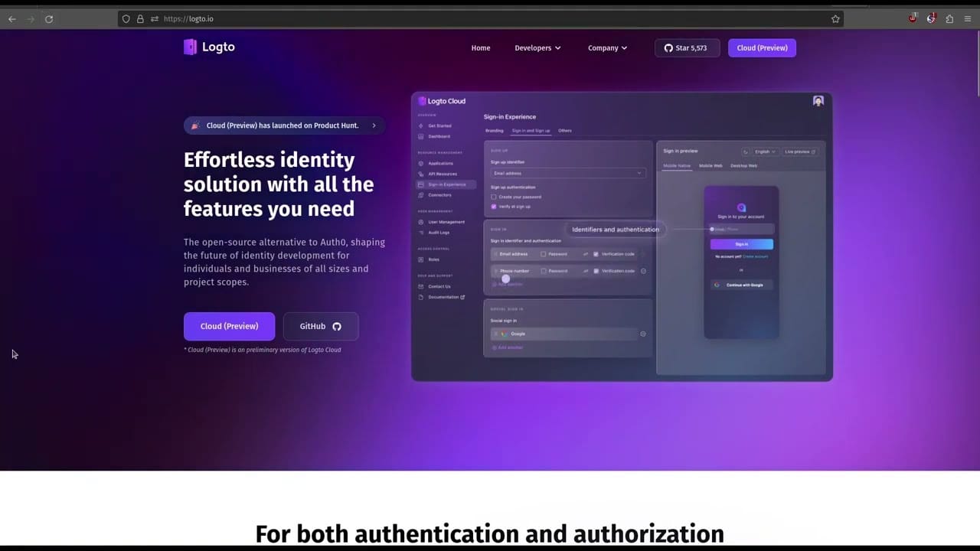Image resolution: width=980 pixels, height=551 pixels.
Task: Open the GitHub repository link
Action: 320,326
